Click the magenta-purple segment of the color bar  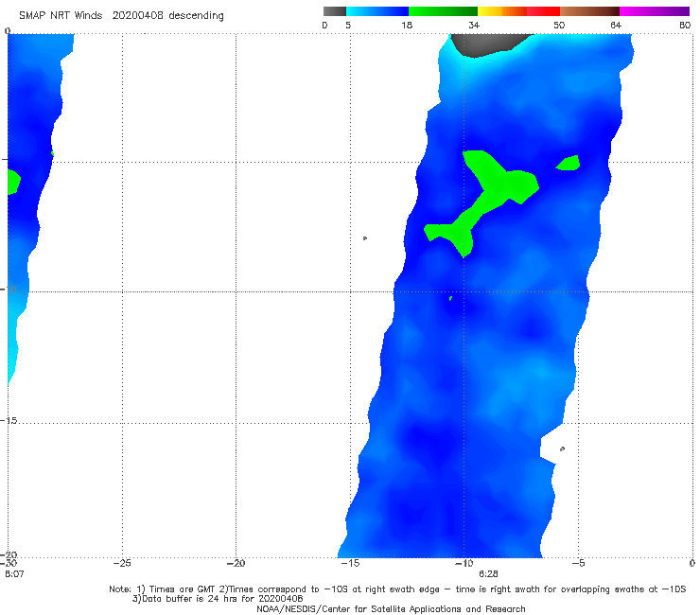click(x=655, y=11)
